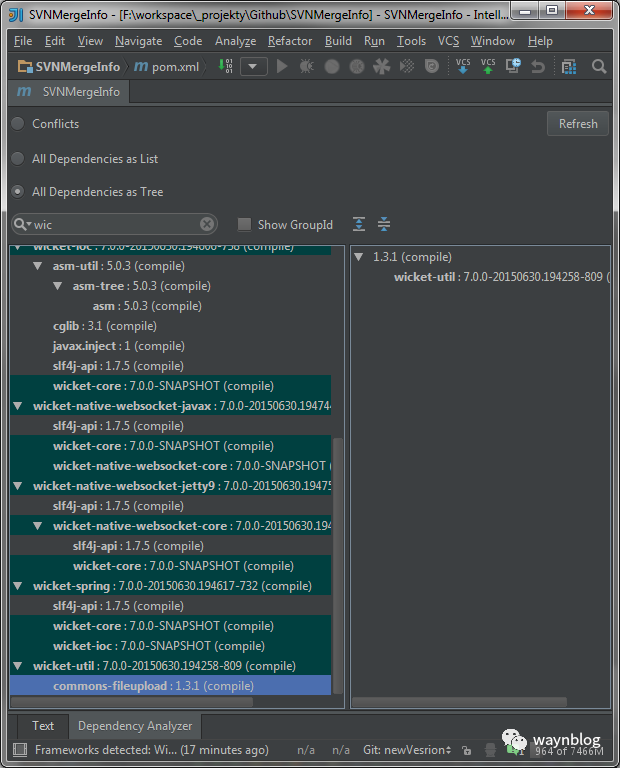The height and width of the screenshot is (768, 620).
Task: Click the Run with Coverage icon
Action: click(x=332, y=66)
